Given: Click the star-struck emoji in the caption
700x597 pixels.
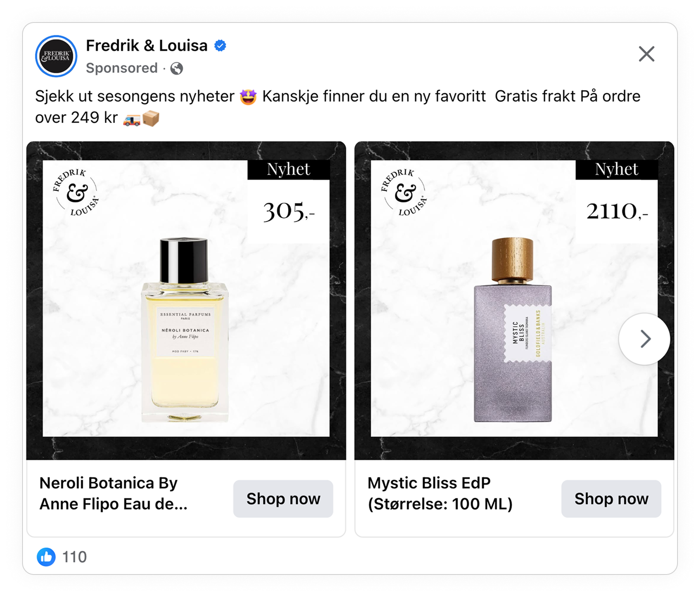Looking at the screenshot, I should point(248,97).
